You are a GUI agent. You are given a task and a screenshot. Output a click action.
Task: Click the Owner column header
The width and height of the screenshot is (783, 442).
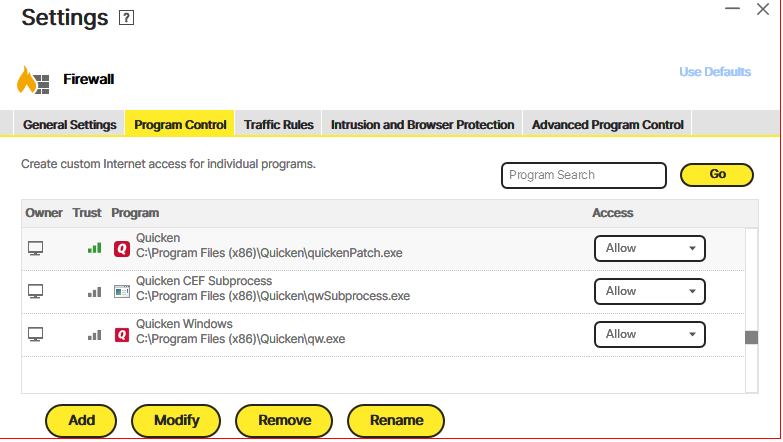44,213
